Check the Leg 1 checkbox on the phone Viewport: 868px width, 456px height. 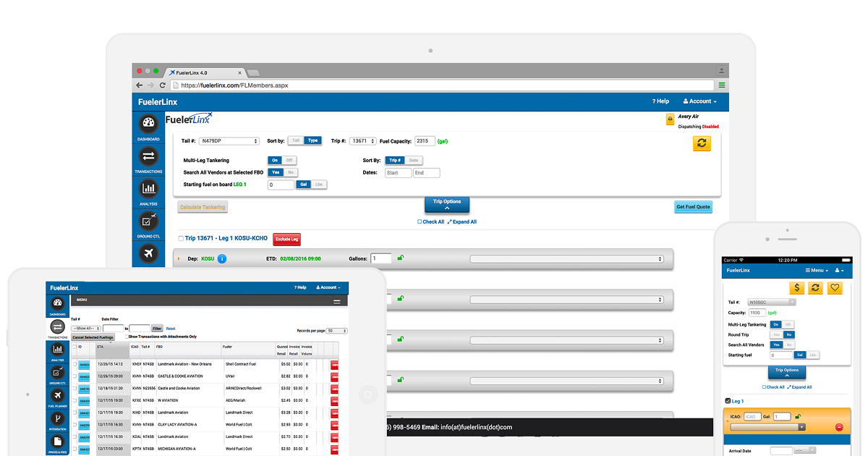(x=728, y=401)
